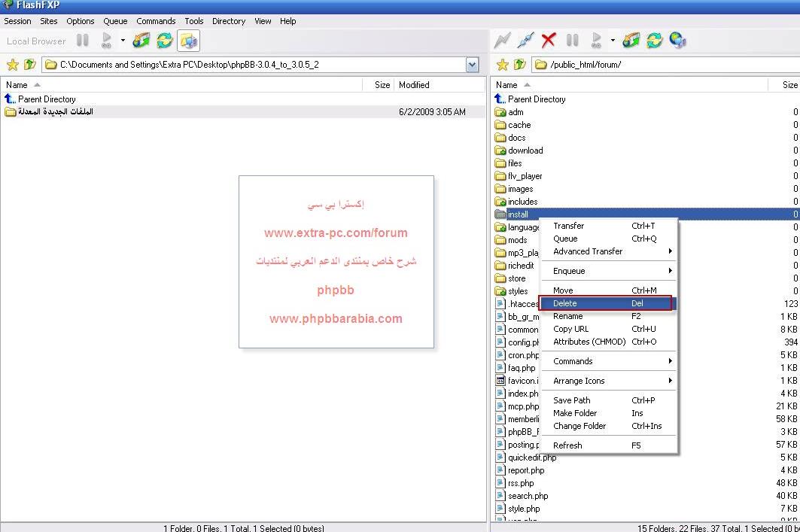Select the quickedit.php file
The height and width of the screenshot is (532, 800).
pyautogui.click(x=526, y=458)
